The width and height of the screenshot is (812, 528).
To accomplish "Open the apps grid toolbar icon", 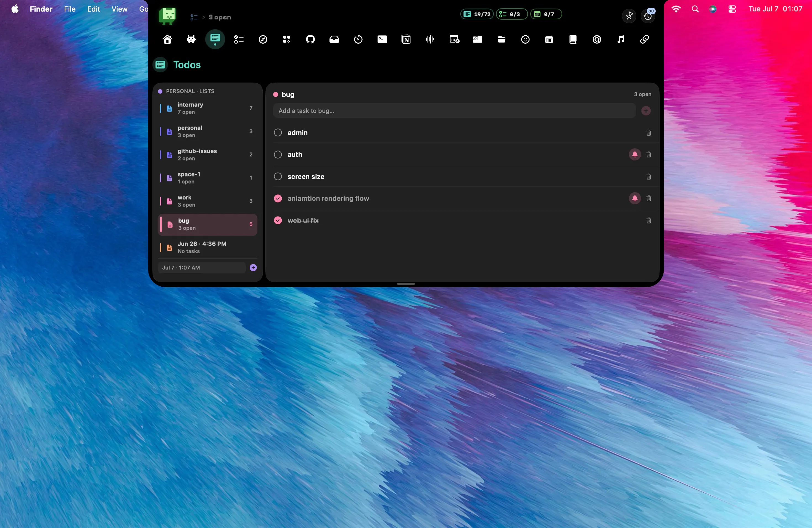I will (x=287, y=39).
